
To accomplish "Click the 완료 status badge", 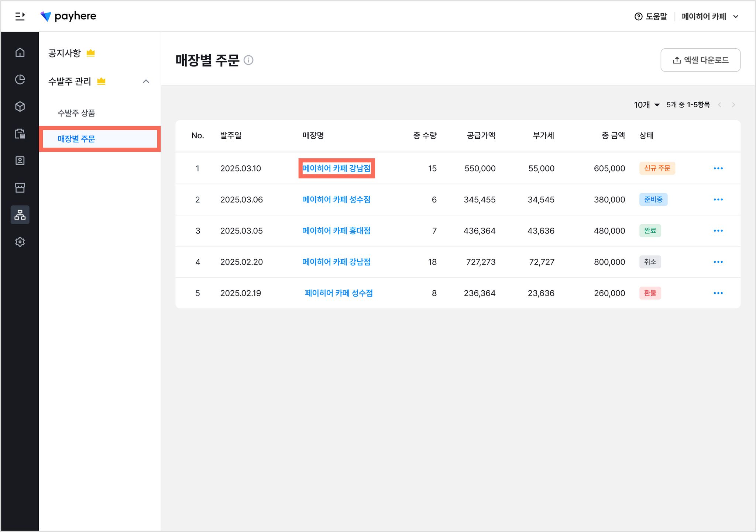I will tap(650, 231).
